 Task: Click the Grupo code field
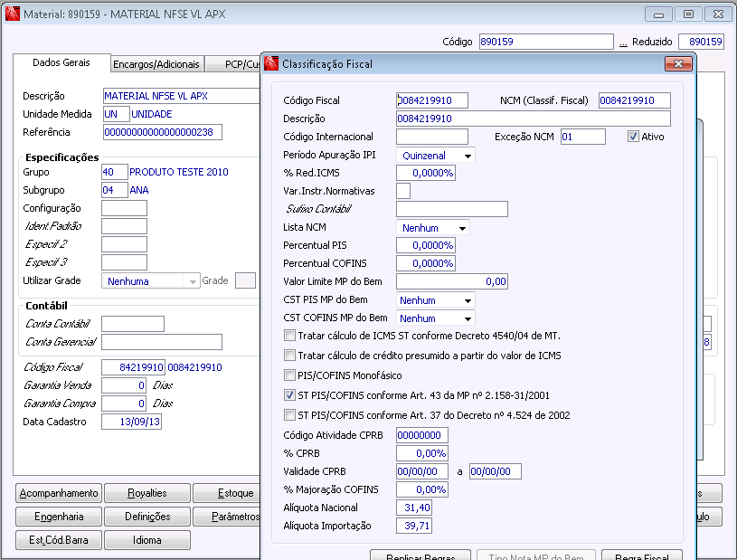tap(115, 172)
